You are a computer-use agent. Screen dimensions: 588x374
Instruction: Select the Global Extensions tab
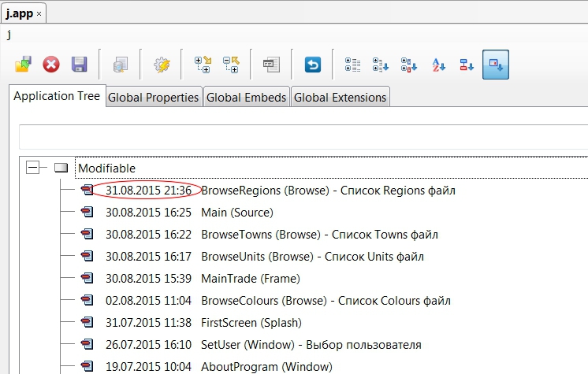[340, 98]
